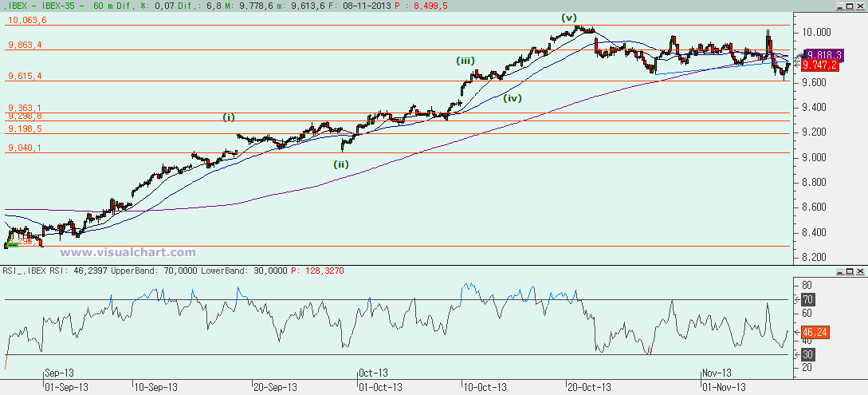Screen dimensions: 868x395
Task: Maximize the IBEX-35 price chart panel
Action: (x=851, y=6)
